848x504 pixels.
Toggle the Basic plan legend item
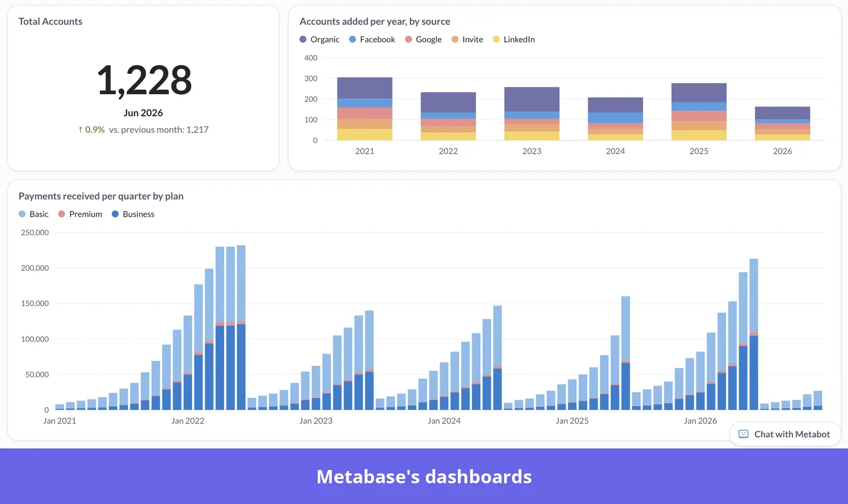pos(33,214)
